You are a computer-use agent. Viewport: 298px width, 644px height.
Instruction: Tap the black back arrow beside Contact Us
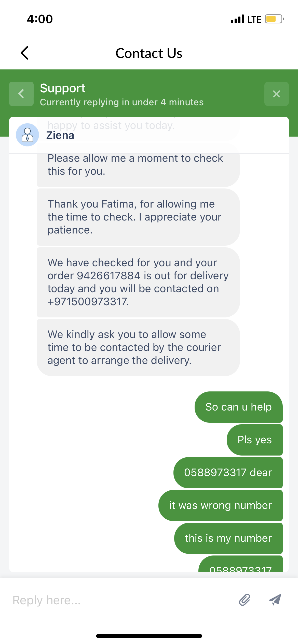pos(25,53)
